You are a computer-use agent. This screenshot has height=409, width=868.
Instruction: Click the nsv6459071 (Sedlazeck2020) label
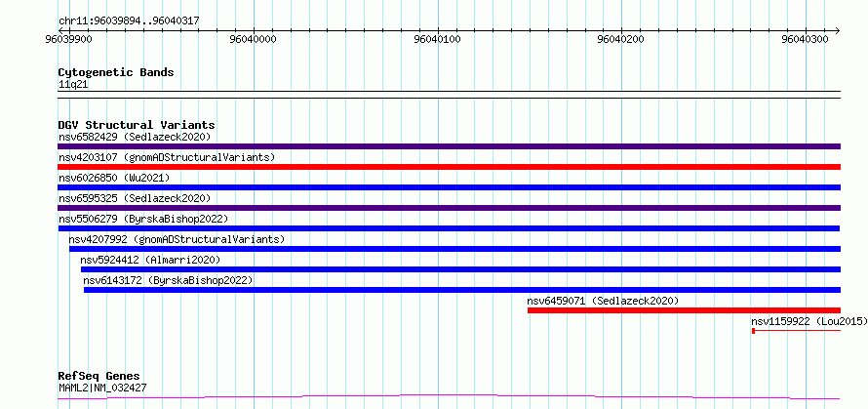click(603, 301)
